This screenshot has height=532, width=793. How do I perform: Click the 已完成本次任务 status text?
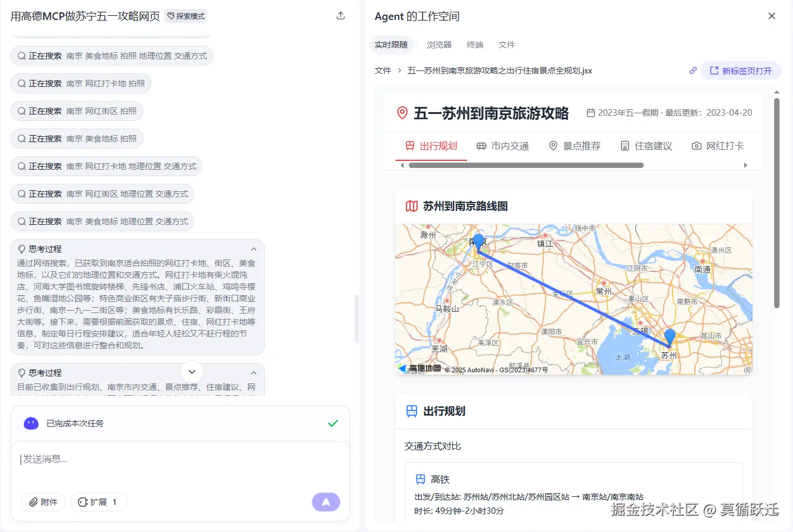75,423
